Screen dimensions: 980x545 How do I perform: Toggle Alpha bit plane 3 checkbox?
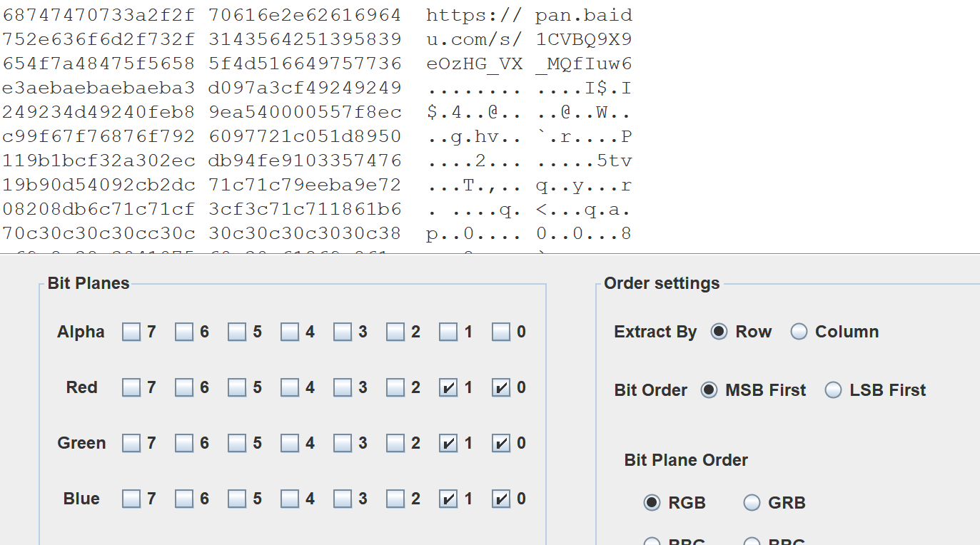click(x=343, y=332)
